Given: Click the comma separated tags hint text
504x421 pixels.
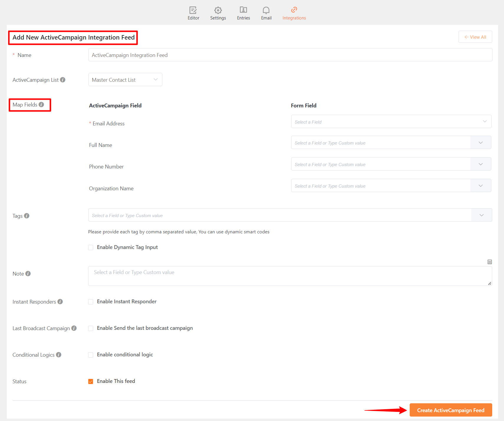Looking at the screenshot, I should coord(179,232).
